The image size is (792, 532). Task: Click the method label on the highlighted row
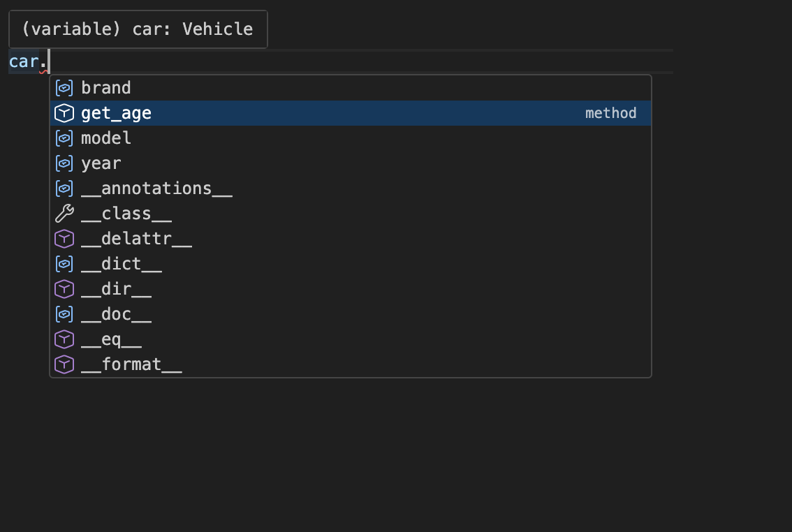611,112
